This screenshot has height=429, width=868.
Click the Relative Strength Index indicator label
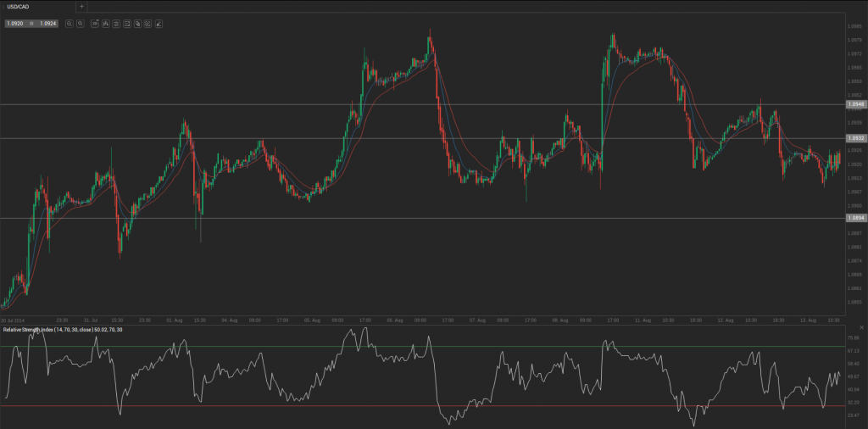[63, 330]
